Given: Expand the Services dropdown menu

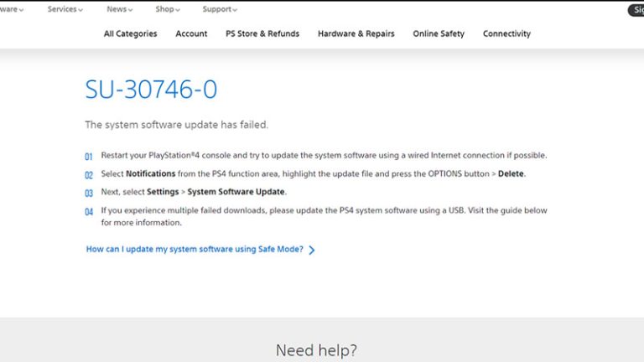Looking at the screenshot, I should pyautogui.click(x=65, y=9).
